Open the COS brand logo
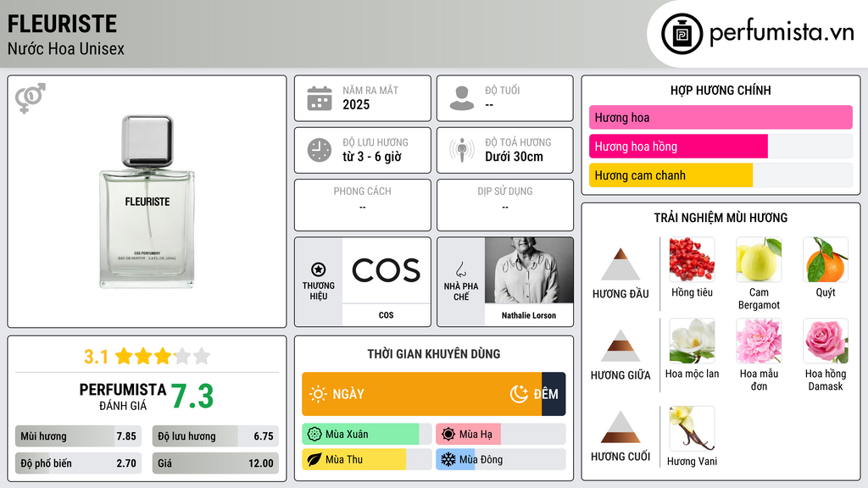868x488 pixels. tap(387, 270)
